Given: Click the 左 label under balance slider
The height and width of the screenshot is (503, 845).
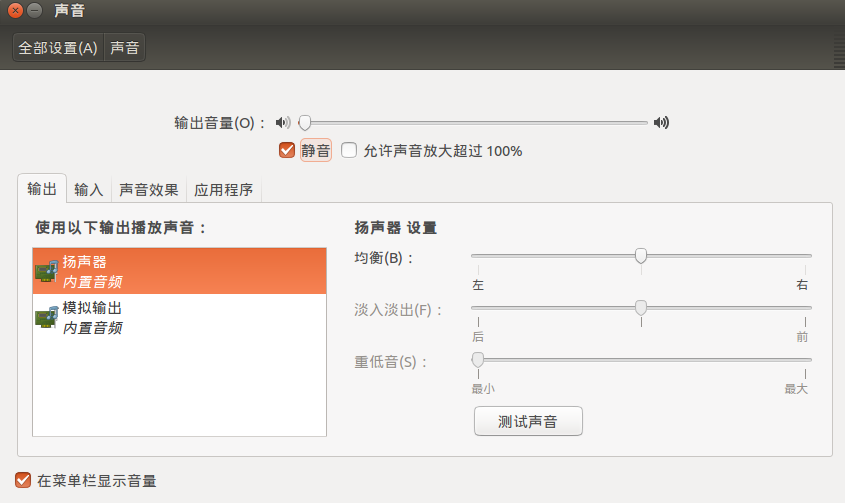Looking at the screenshot, I should tap(478, 285).
